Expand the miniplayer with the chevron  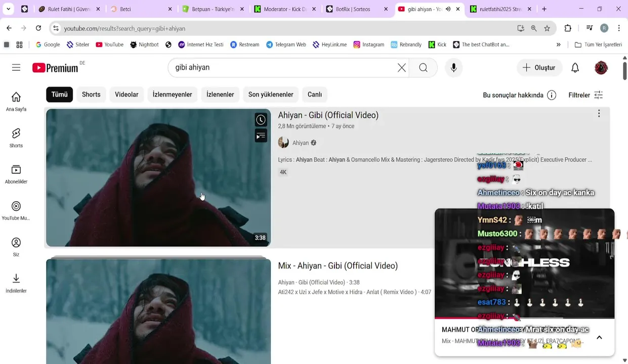[x=599, y=338]
